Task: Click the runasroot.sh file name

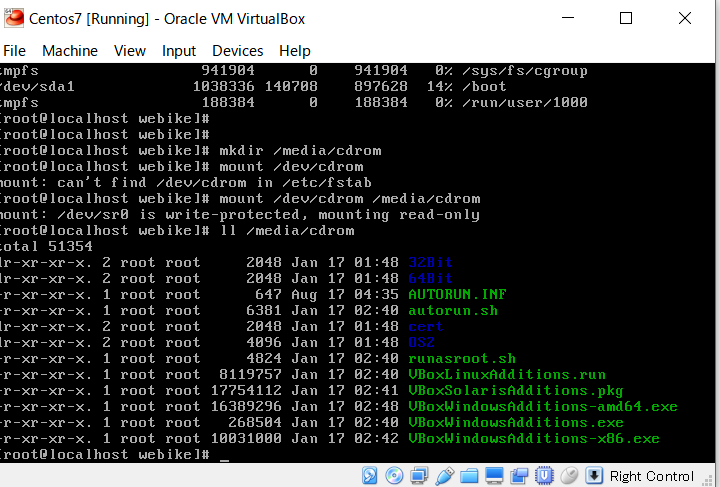Action: [462, 358]
